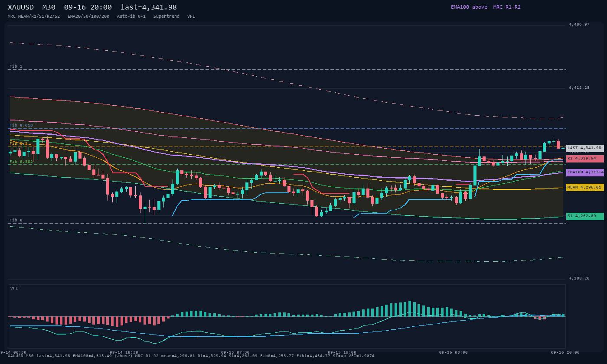The image size is (607, 364).
Task: Select the MRC R1-R2 header label
Action: 507,7
